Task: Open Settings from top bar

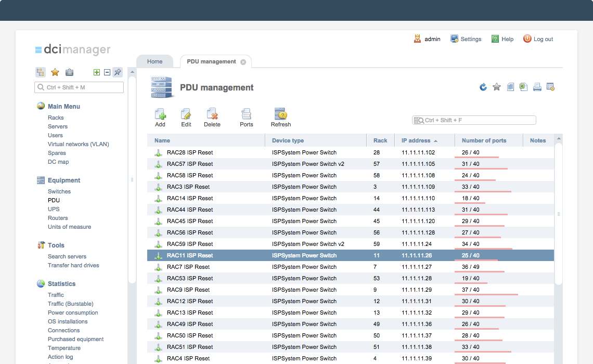Action: 466,39
